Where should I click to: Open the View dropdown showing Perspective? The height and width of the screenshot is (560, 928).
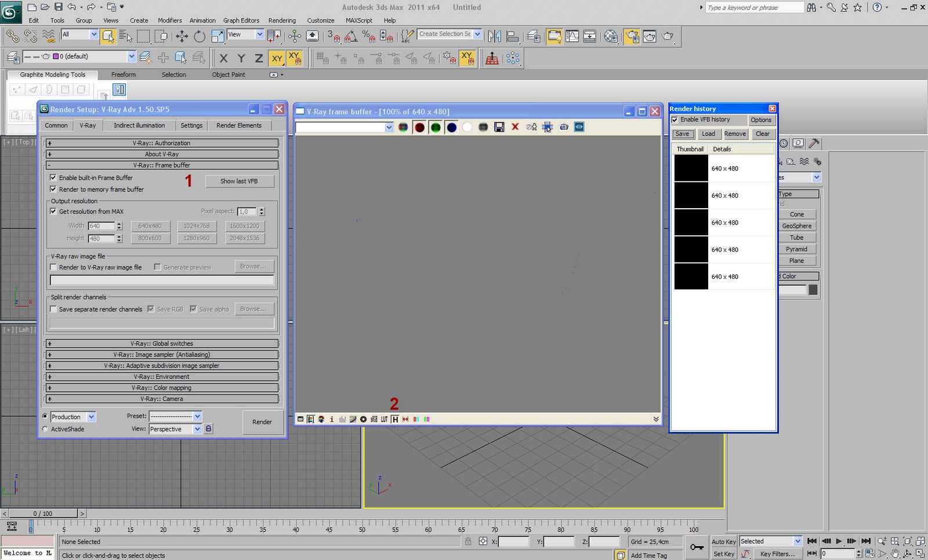tap(175, 429)
